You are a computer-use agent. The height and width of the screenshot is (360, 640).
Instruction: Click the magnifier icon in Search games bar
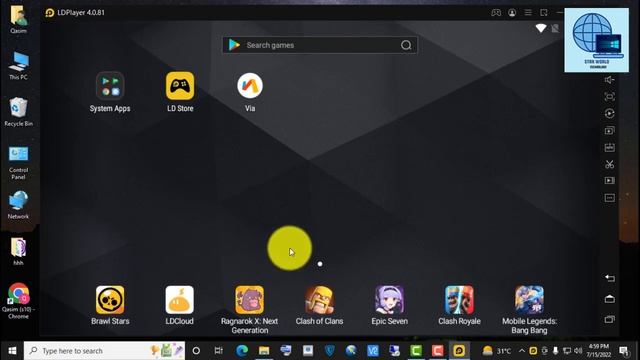pos(406,45)
